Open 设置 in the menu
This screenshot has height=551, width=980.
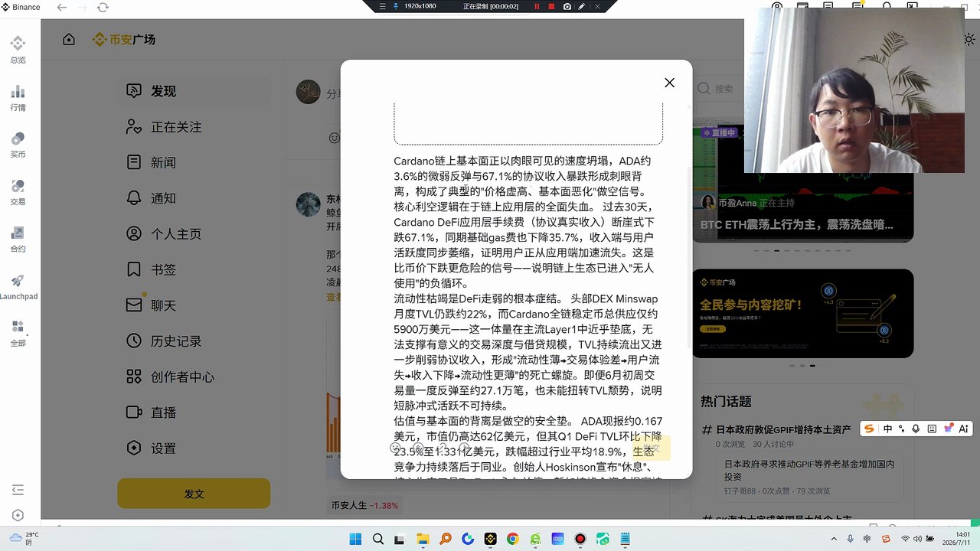(194, 448)
